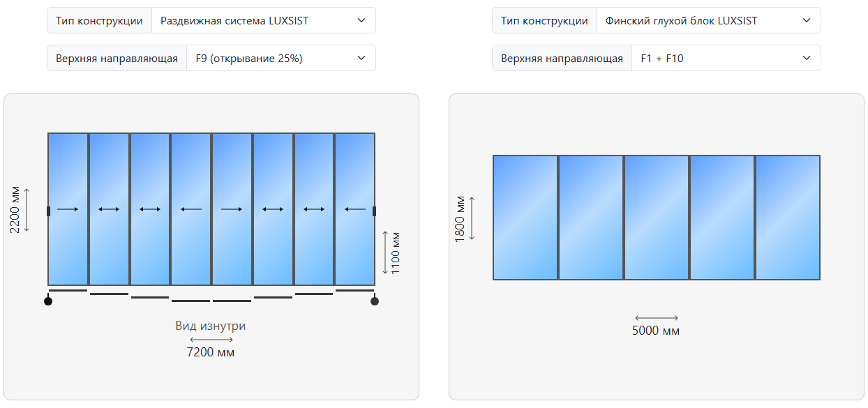Select the middle panel of fixed glass block
Image resolution: width=868 pixels, height=408 pixels.
point(657,218)
